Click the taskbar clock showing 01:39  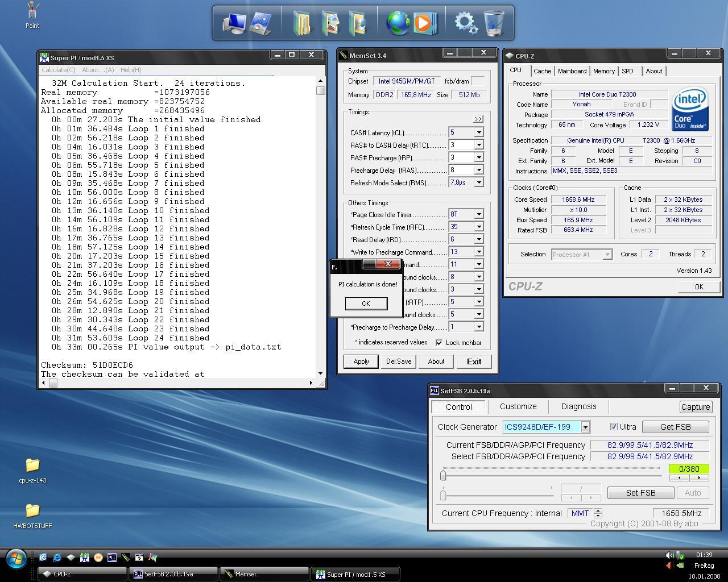coord(704,555)
